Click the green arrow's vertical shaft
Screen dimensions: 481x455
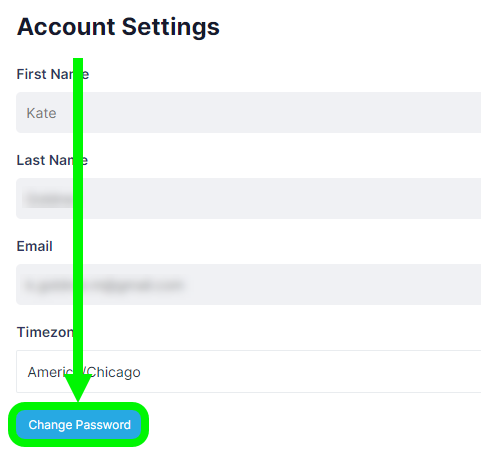(78, 216)
